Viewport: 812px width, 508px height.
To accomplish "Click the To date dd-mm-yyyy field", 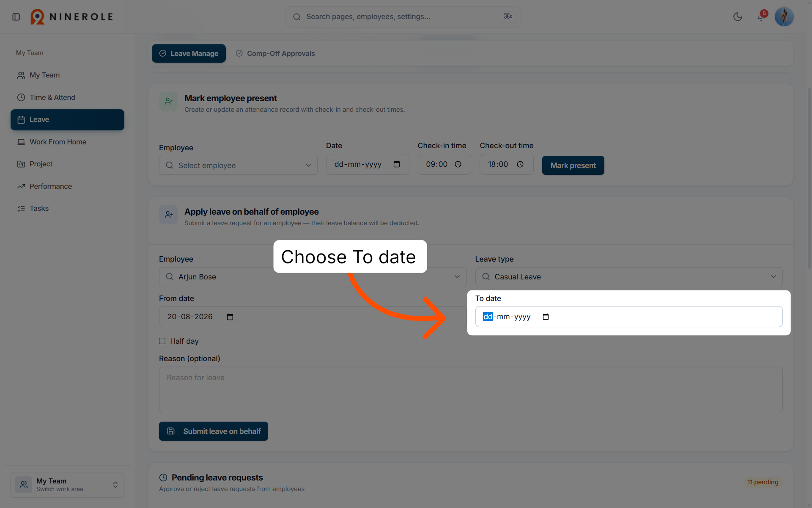I will (x=628, y=317).
